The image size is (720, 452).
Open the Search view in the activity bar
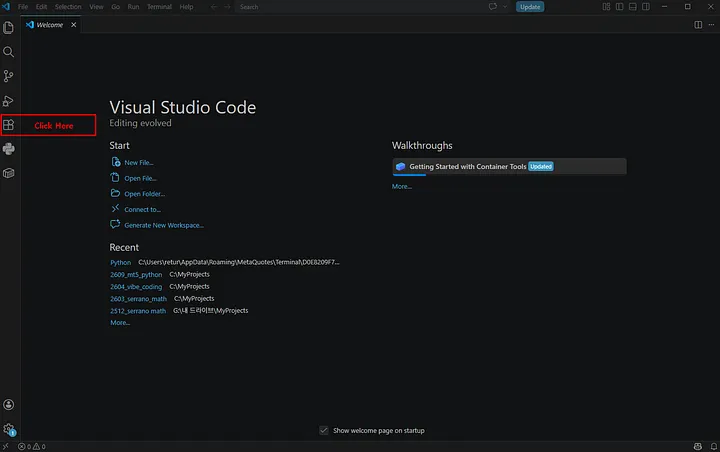[8, 52]
